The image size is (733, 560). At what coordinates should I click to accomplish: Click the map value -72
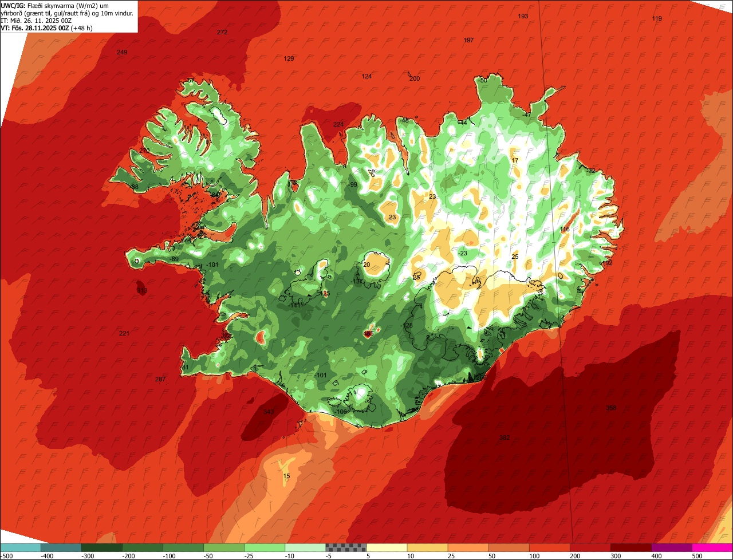click(x=591, y=171)
